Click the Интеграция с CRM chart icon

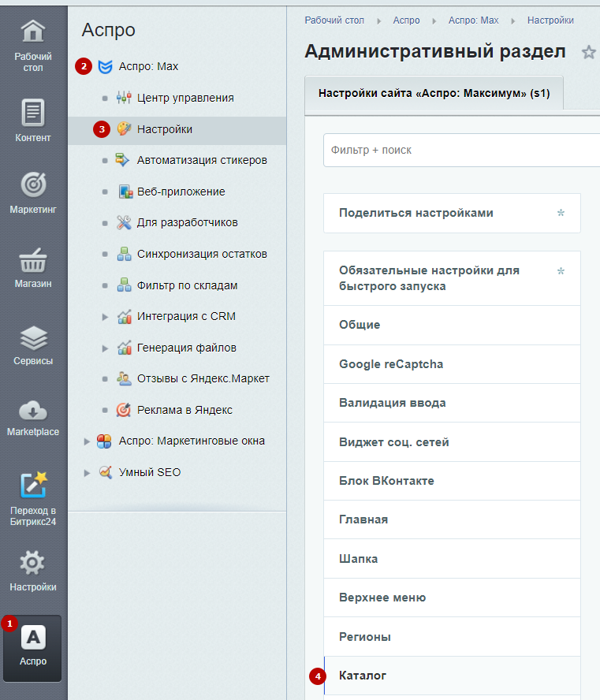coord(124,316)
